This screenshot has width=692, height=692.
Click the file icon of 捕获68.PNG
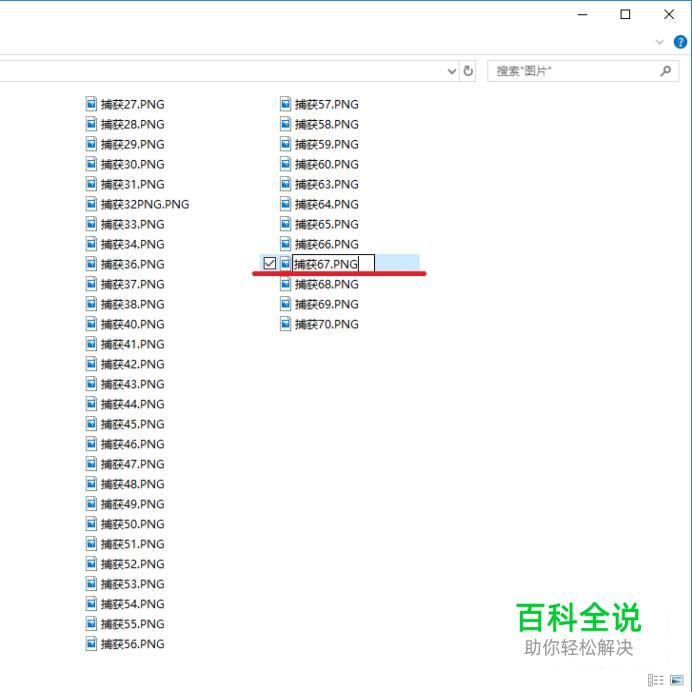click(286, 284)
